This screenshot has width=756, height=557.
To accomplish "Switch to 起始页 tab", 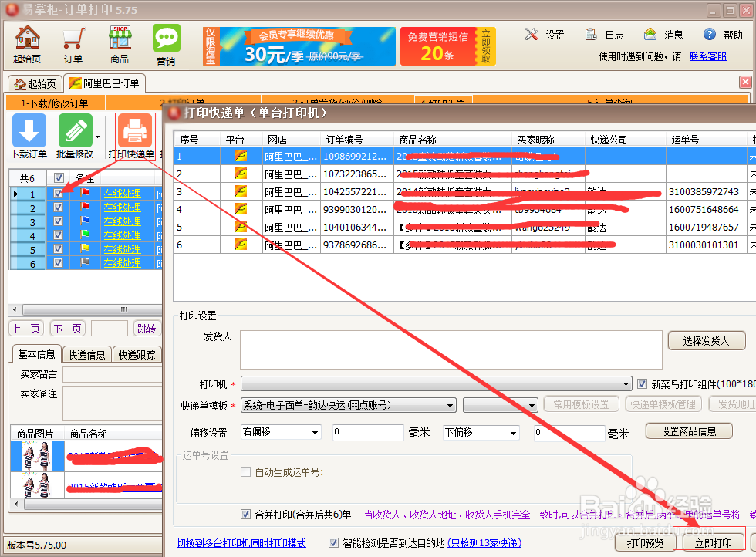I will tap(35, 84).
